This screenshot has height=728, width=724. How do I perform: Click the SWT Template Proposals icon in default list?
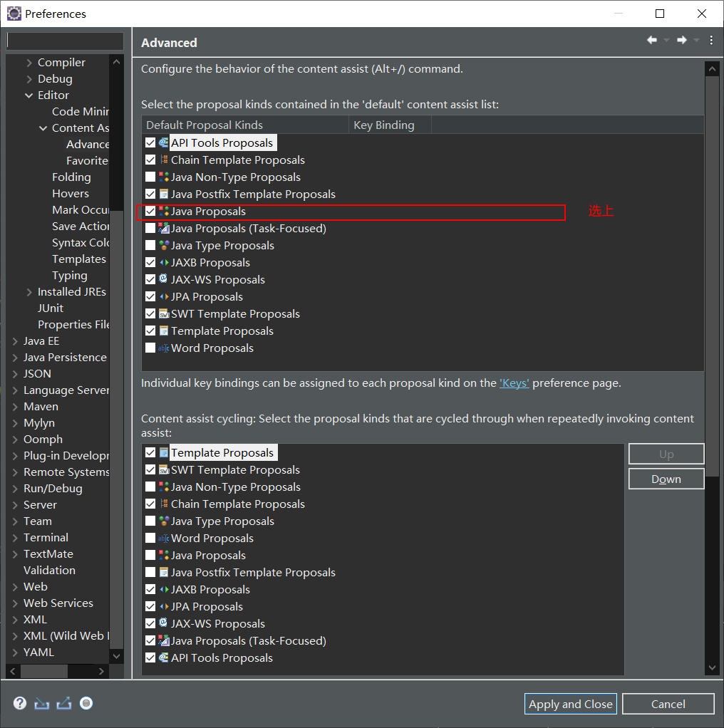point(163,314)
